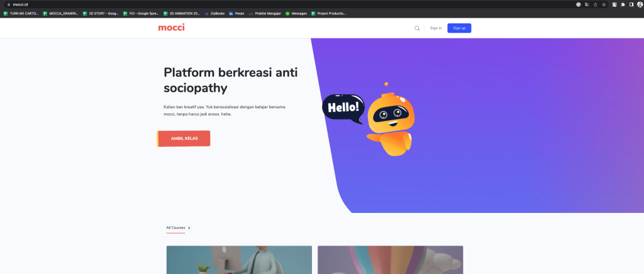The image size is (644, 274).
Task: Click the search magnifier icon in the header
Action: pyautogui.click(x=417, y=28)
